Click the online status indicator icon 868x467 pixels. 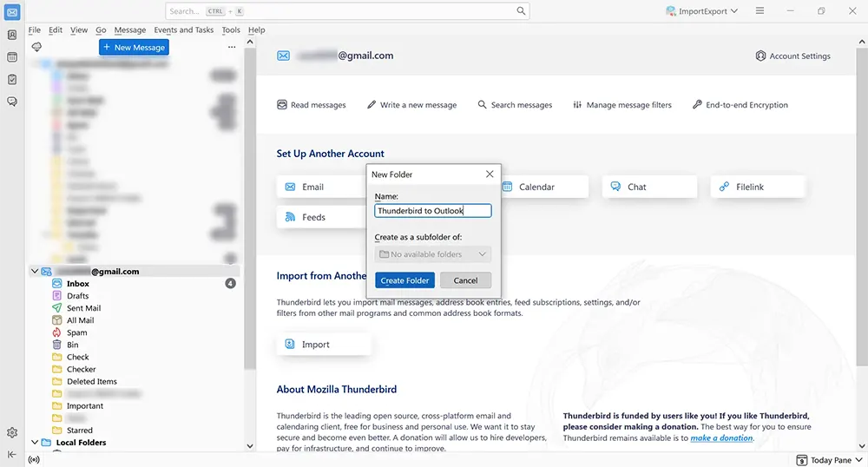pyautogui.click(x=34, y=460)
